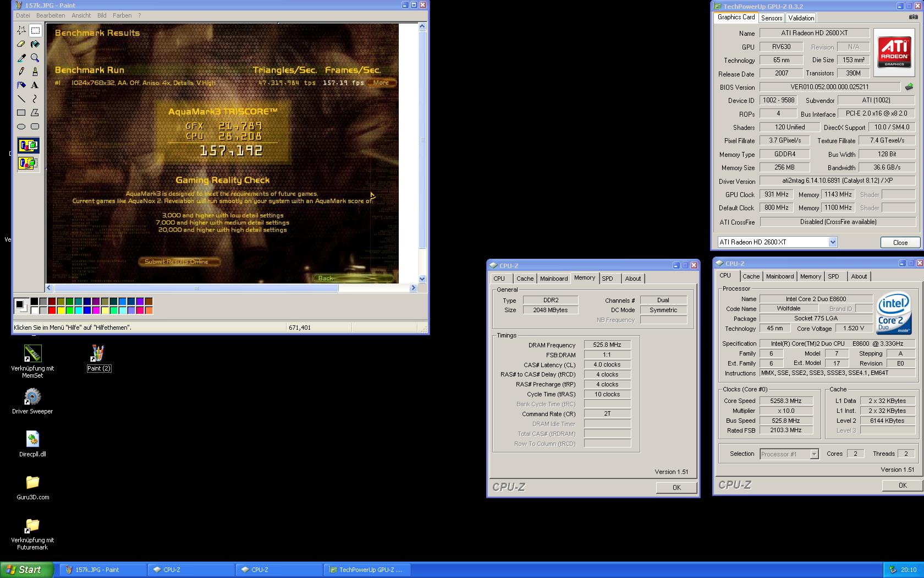Select the Curve tool in Paint
924x578 pixels.
[35, 99]
